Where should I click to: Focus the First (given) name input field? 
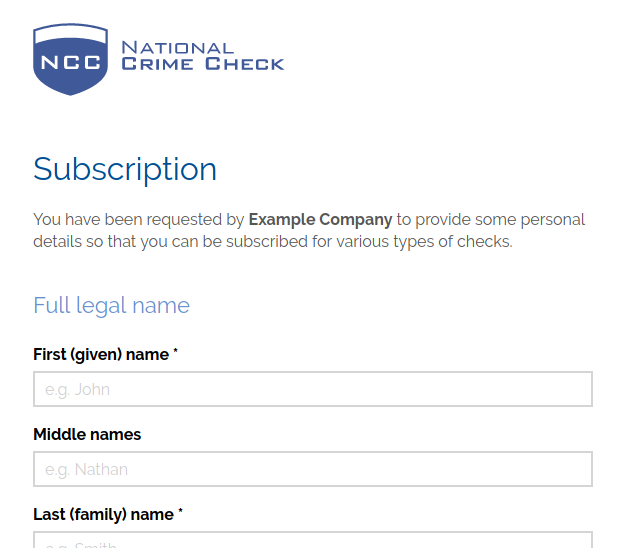pyautogui.click(x=313, y=389)
